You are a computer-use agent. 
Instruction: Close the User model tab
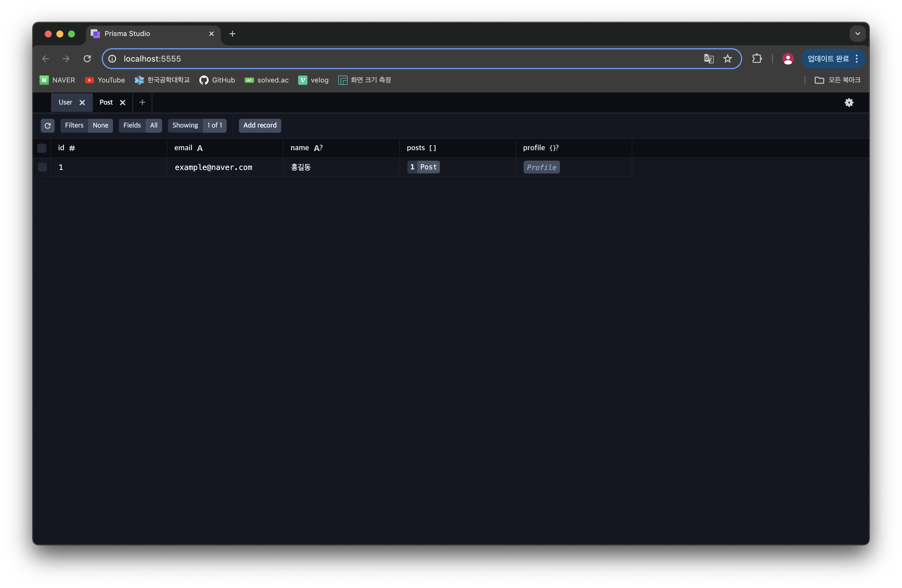pyautogui.click(x=82, y=102)
